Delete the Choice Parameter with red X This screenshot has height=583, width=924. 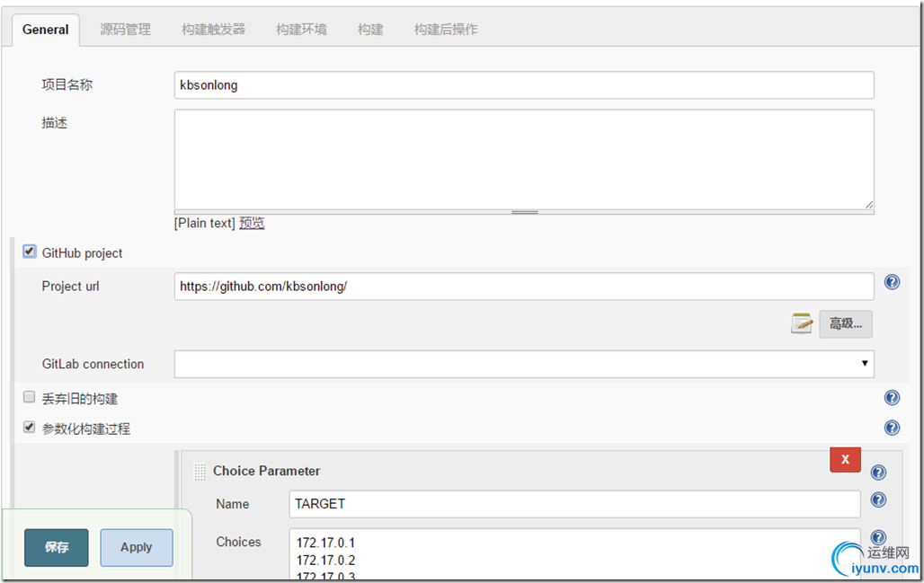(x=845, y=460)
